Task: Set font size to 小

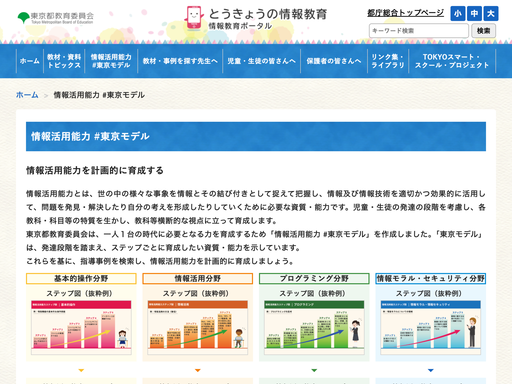Action: [x=458, y=14]
